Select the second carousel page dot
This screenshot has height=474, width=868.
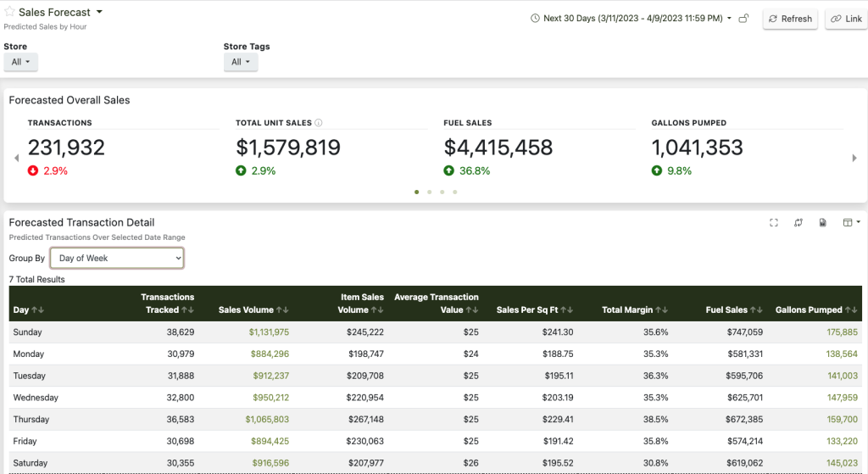tap(430, 192)
